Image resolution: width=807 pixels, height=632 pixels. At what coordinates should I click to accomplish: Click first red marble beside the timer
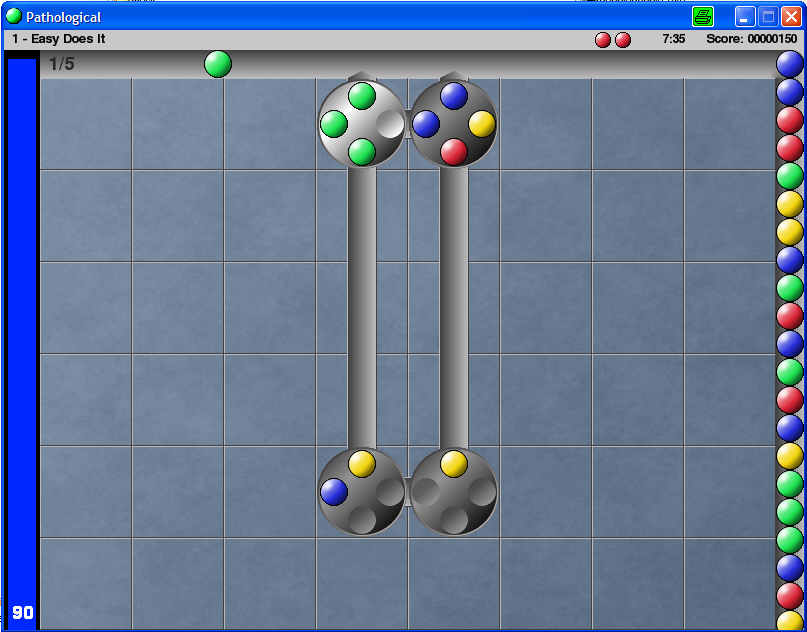[x=603, y=40]
